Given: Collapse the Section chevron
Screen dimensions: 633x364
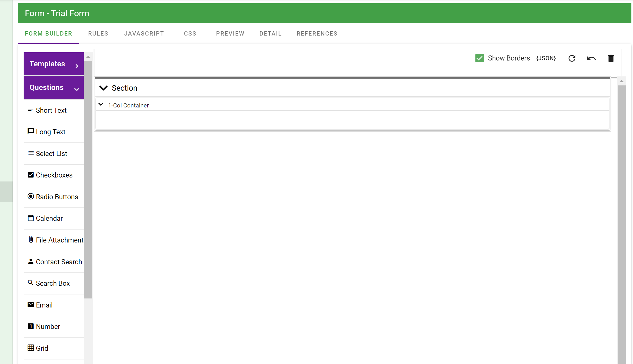Looking at the screenshot, I should click(103, 88).
